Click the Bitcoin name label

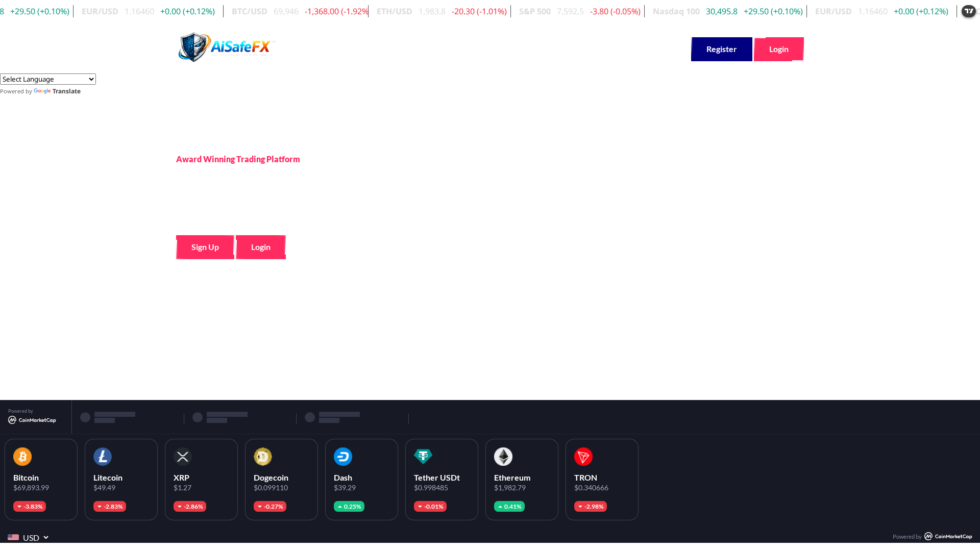pos(26,478)
